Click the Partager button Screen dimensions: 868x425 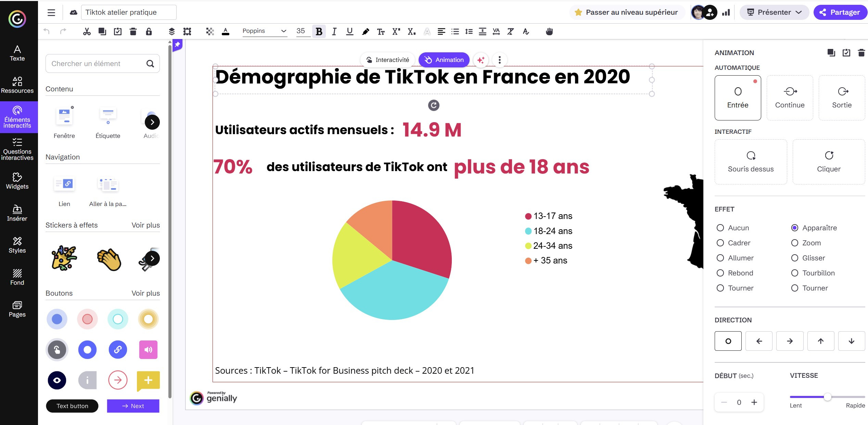840,12
